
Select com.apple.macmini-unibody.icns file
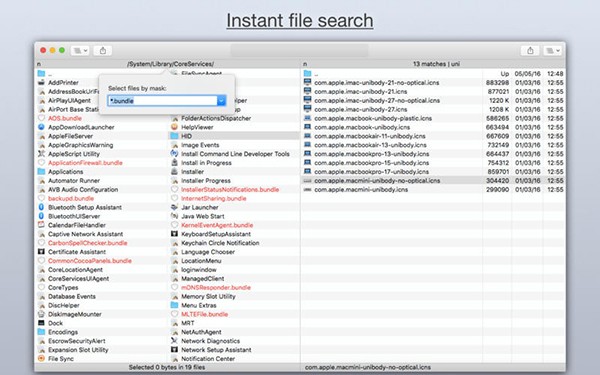[361, 189]
